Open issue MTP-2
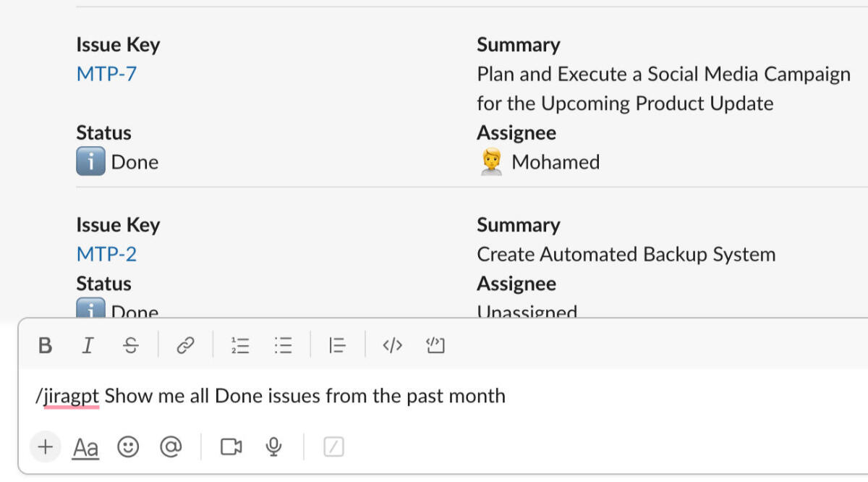 (x=106, y=253)
